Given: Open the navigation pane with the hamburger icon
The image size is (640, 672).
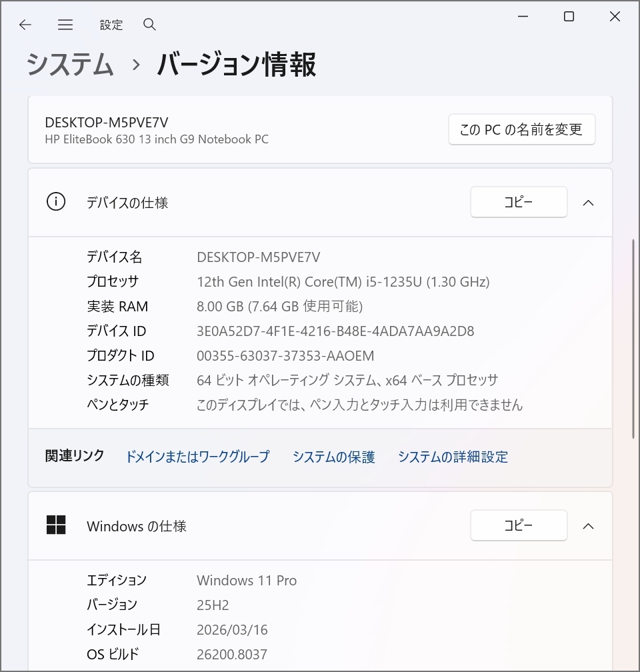Looking at the screenshot, I should coord(65,25).
